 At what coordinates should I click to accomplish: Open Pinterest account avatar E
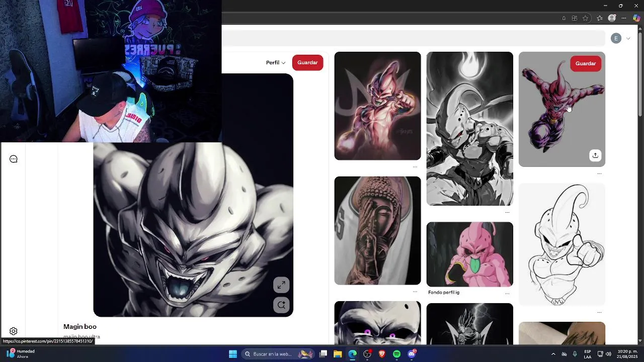616,38
